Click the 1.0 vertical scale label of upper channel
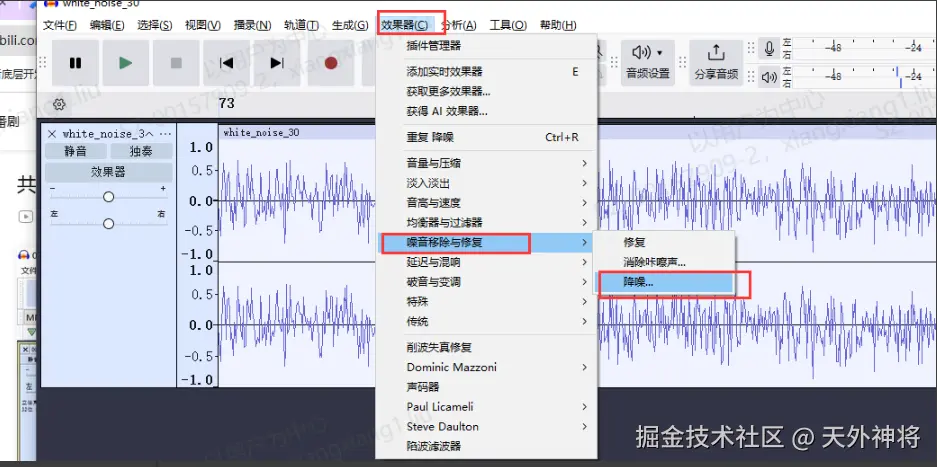Screen dimensions: 937x467 pyautogui.click(x=201, y=147)
